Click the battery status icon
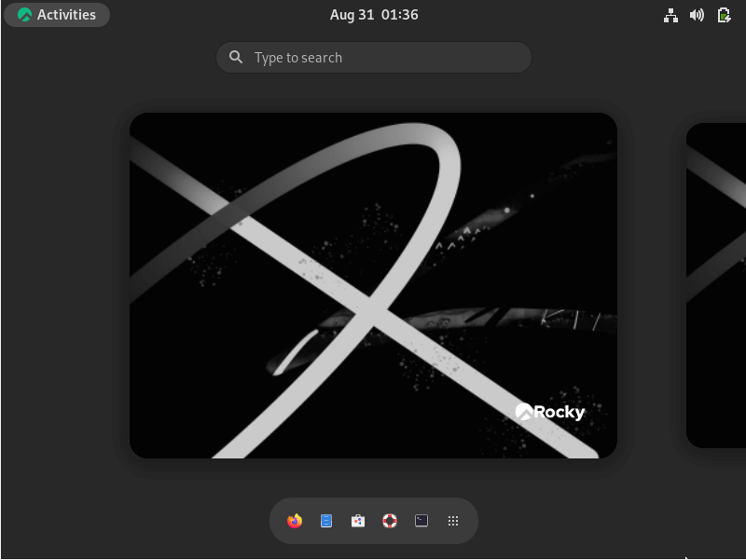746x560 pixels. point(724,15)
